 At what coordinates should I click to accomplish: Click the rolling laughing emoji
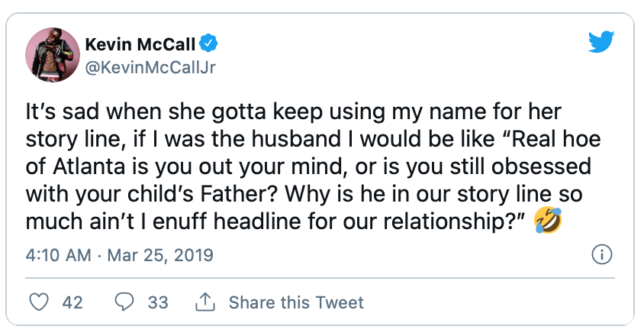[548, 221]
